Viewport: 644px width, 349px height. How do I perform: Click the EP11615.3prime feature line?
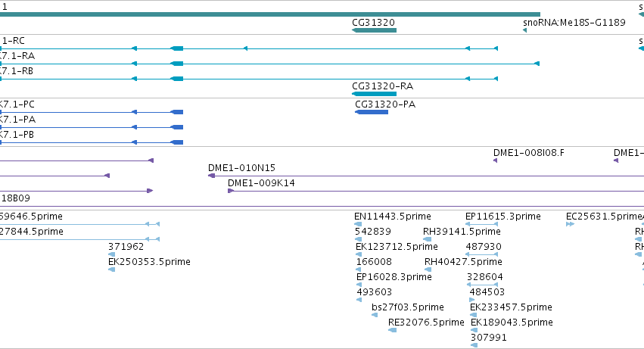pyautogui.click(x=481, y=224)
